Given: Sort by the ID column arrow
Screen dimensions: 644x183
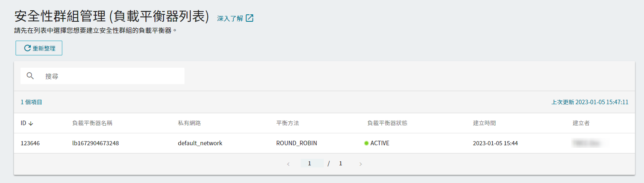Looking at the screenshot, I should tap(31, 123).
